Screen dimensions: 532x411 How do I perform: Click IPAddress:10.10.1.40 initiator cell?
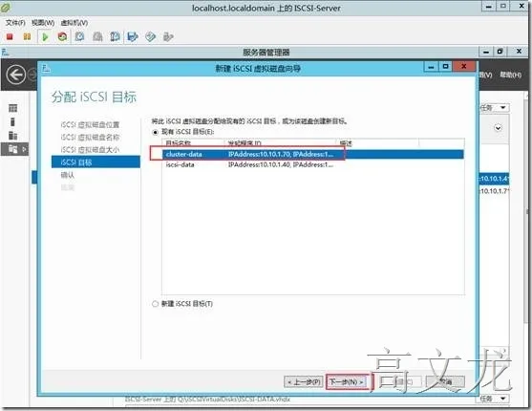coord(280,164)
